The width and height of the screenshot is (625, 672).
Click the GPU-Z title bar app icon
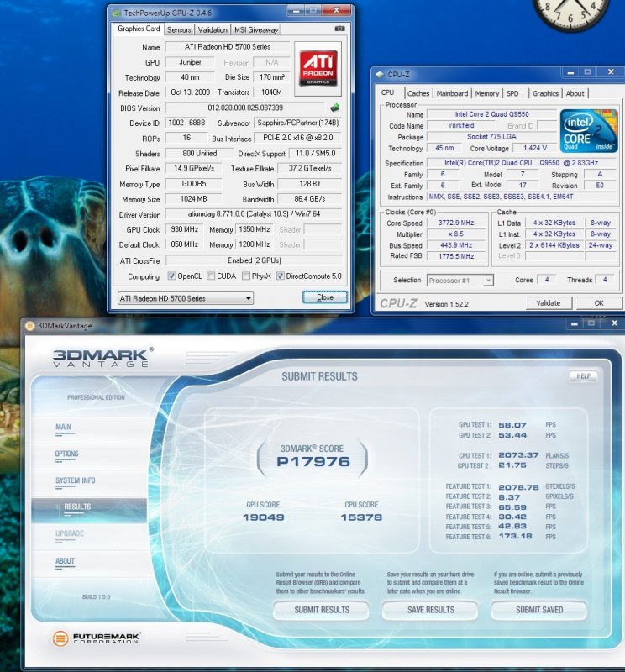tap(116, 13)
